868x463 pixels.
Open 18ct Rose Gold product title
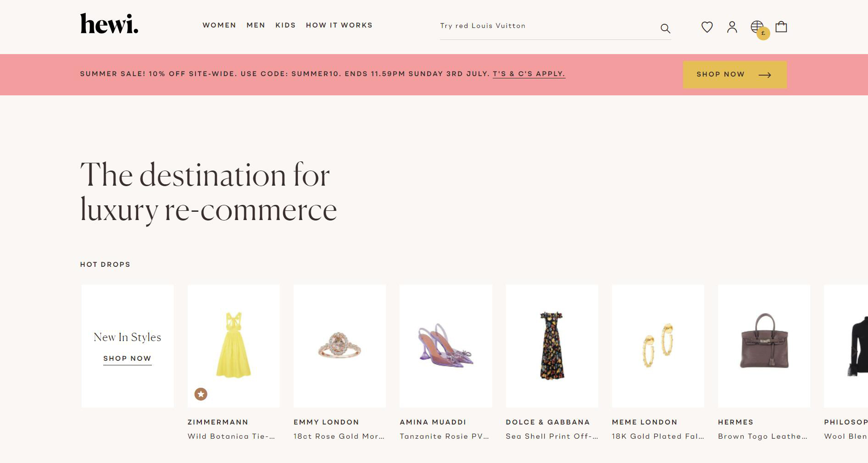click(339, 436)
